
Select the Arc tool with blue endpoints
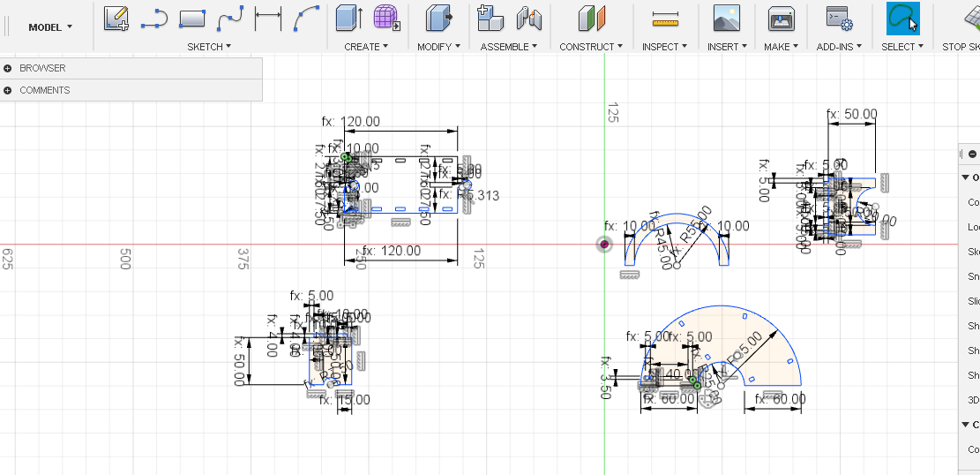pyautogui.click(x=306, y=19)
